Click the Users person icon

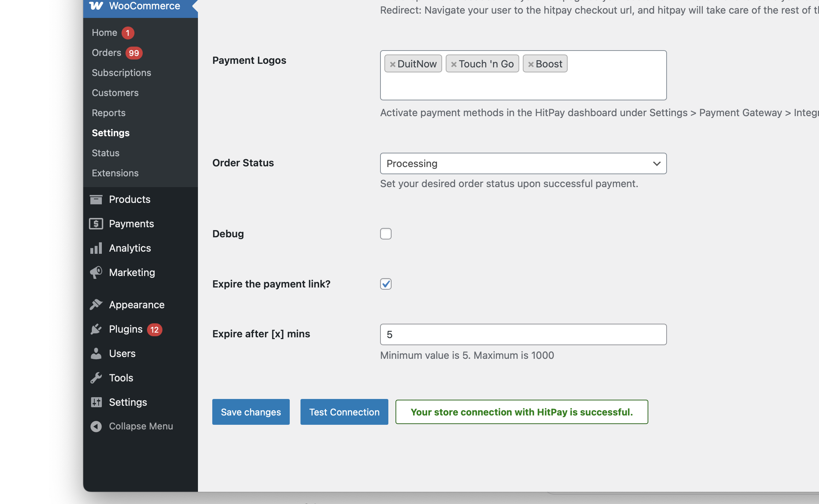pyautogui.click(x=96, y=353)
